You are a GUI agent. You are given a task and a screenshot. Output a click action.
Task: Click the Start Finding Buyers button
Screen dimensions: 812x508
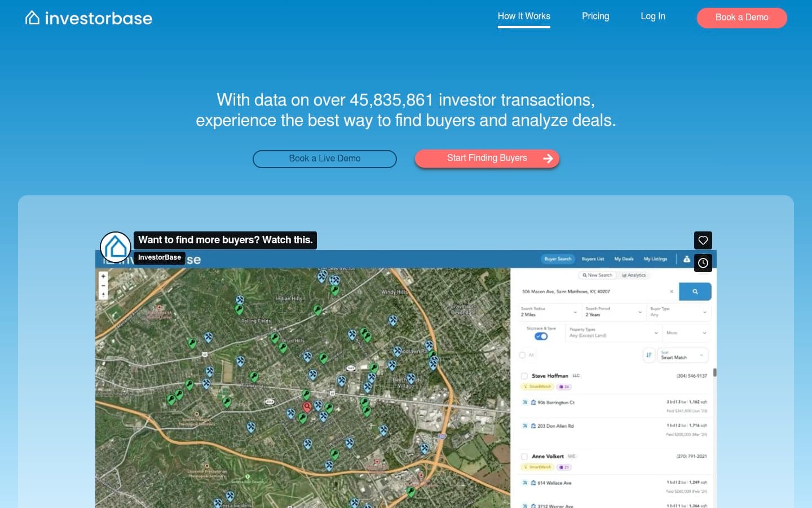click(x=487, y=159)
